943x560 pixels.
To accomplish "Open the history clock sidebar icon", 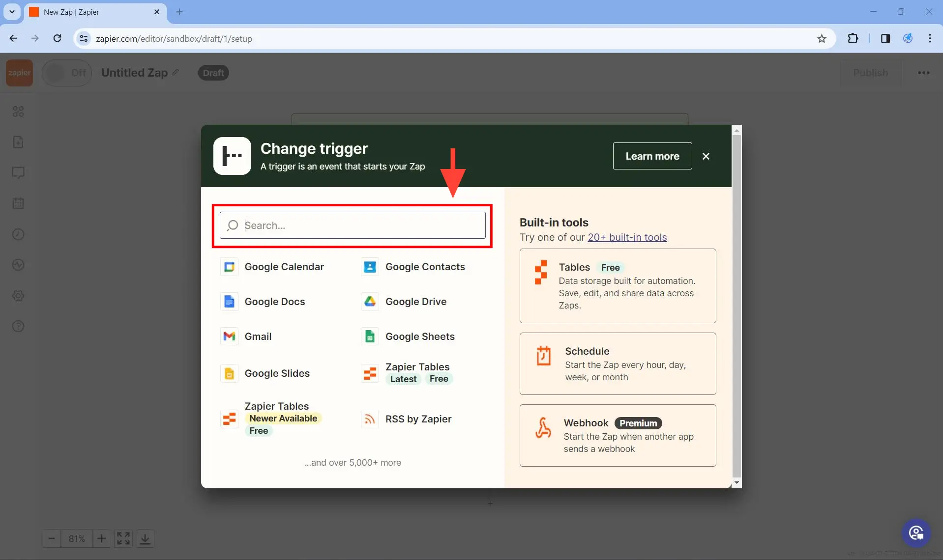I will tap(18, 234).
